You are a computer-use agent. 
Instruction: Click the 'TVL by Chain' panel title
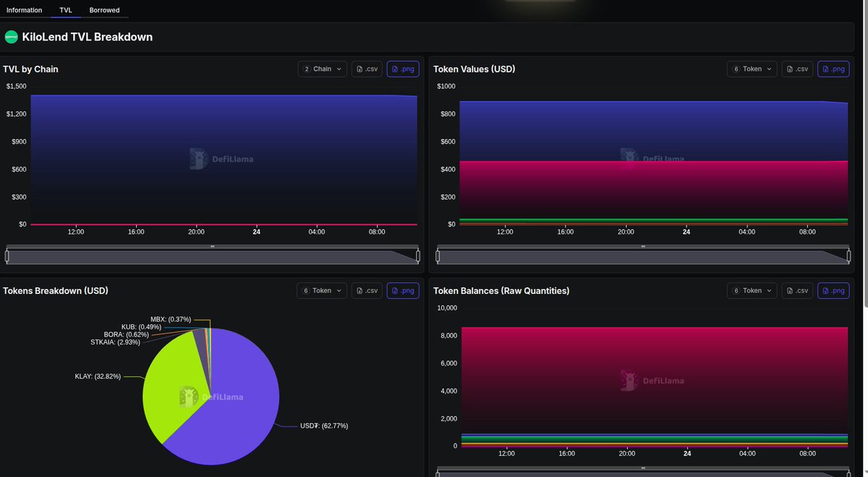point(30,69)
